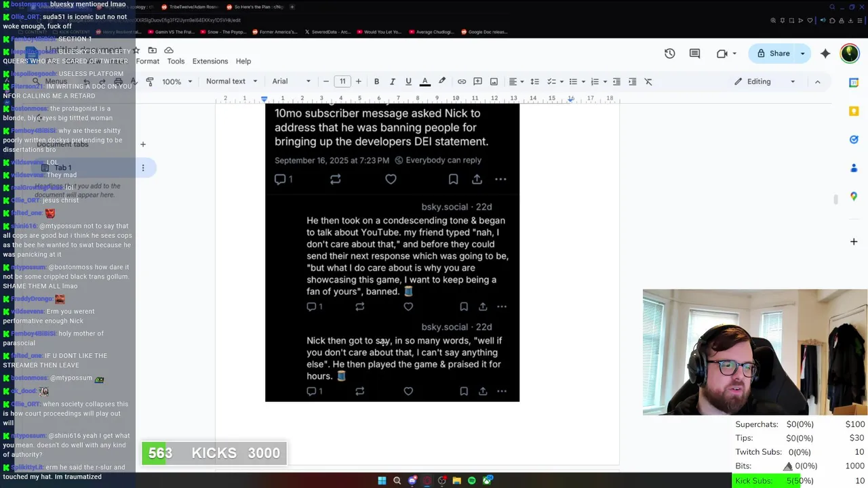The height and width of the screenshot is (488, 868).
Task: Open the Editing mode dropdown
Action: pos(764,81)
